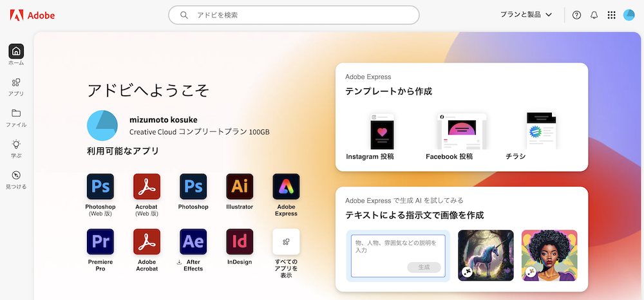Open the help question mark icon

click(576, 15)
